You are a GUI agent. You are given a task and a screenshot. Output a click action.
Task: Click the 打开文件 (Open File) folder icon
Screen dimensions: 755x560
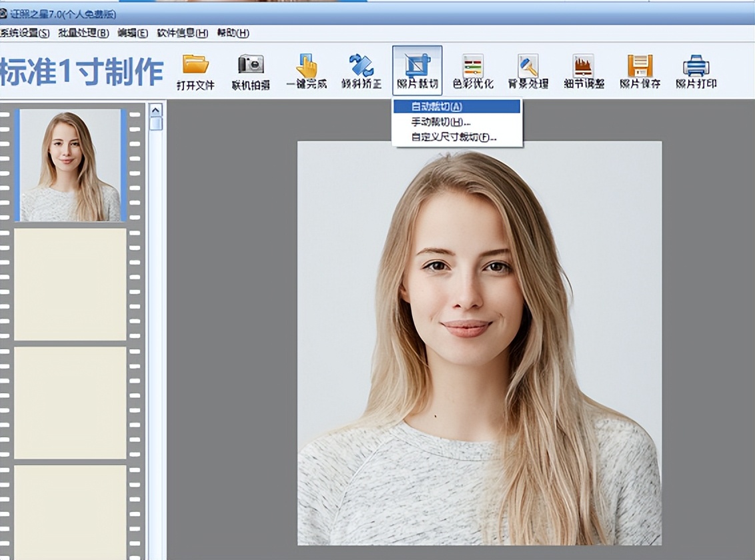(x=195, y=66)
